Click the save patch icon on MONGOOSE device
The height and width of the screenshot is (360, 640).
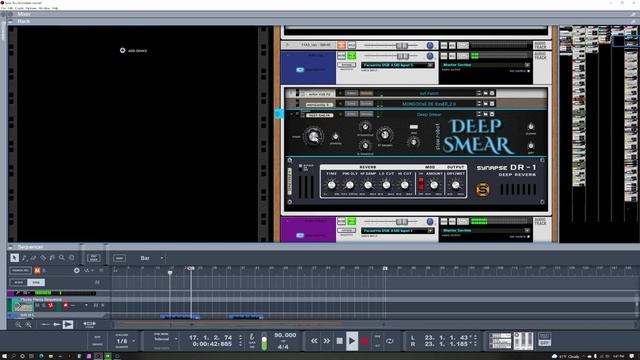pyautogui.click(x=492, y=104)
